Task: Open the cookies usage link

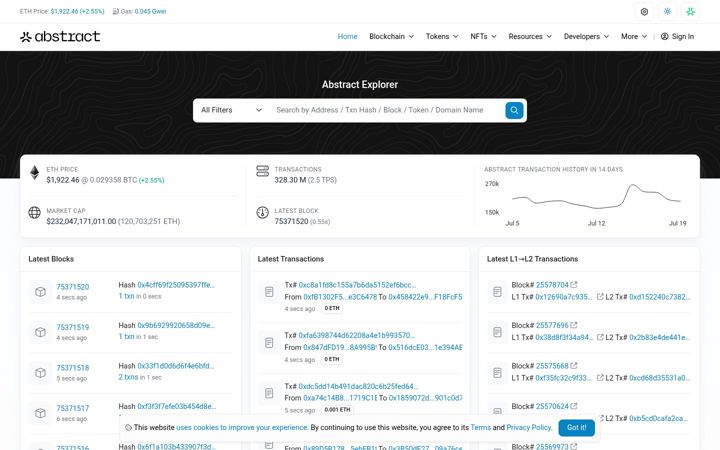Action: (242, 428)
